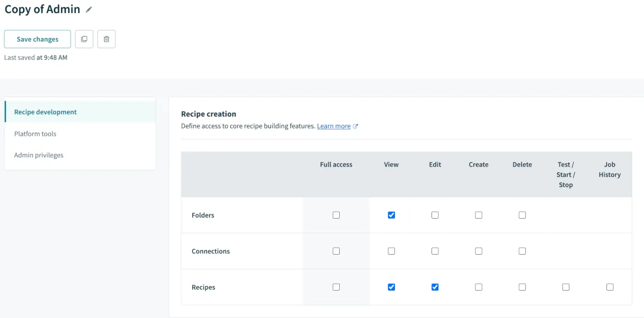Uncheck Edit permission for Recipes
Viewport: 644px width, 318px height.
(x=435, y=287)
